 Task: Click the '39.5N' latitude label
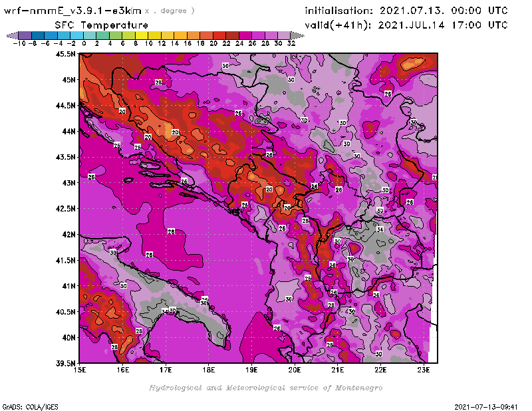pos(65,363)
